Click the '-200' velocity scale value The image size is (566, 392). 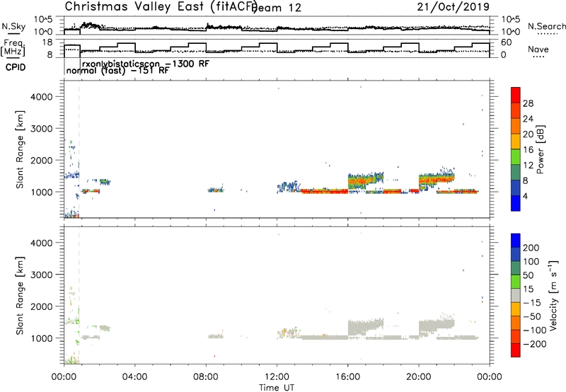pyautogui.click(x=535, y=344)
